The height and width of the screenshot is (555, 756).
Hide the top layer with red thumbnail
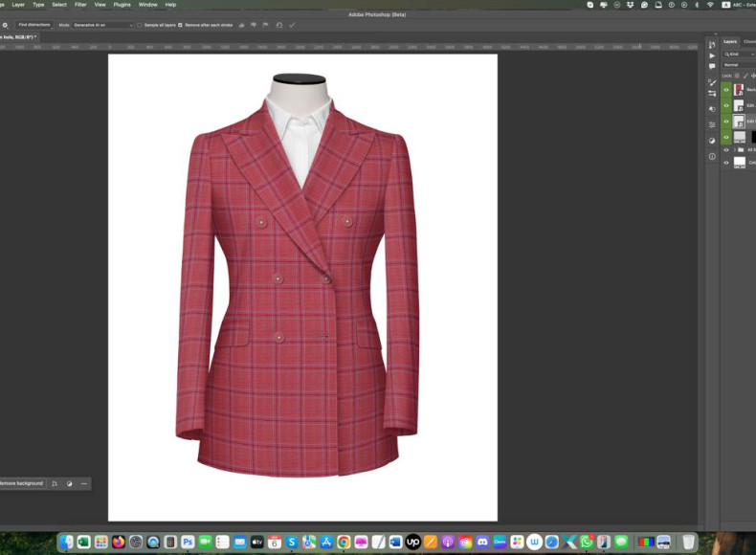point(726,90)
